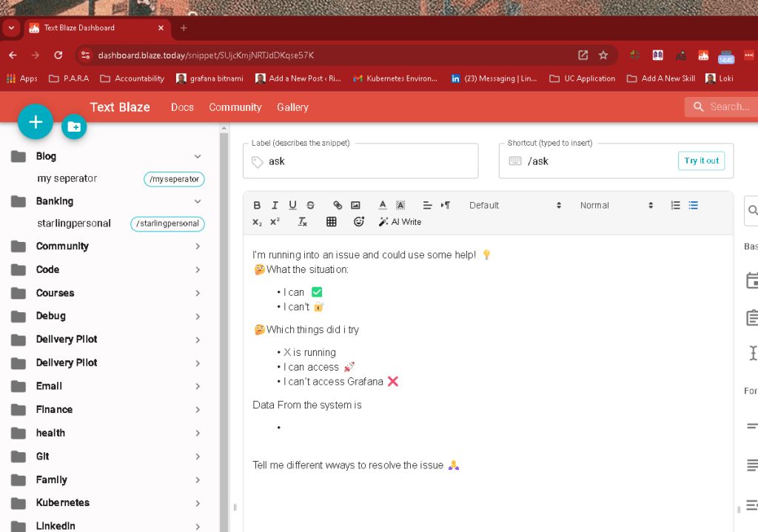Open the text color picker
Screen dimensions: 758x532
pyautogui.click(x=383, y=206)
